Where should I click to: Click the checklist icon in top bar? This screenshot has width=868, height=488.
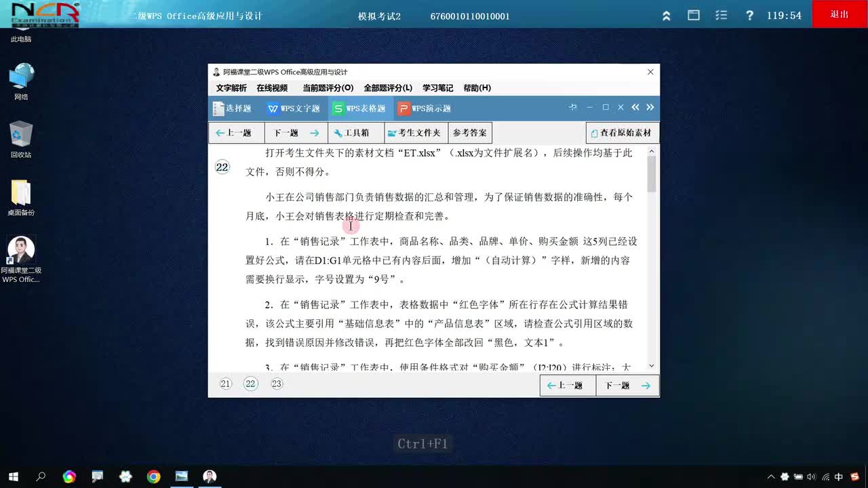(722, 15)
